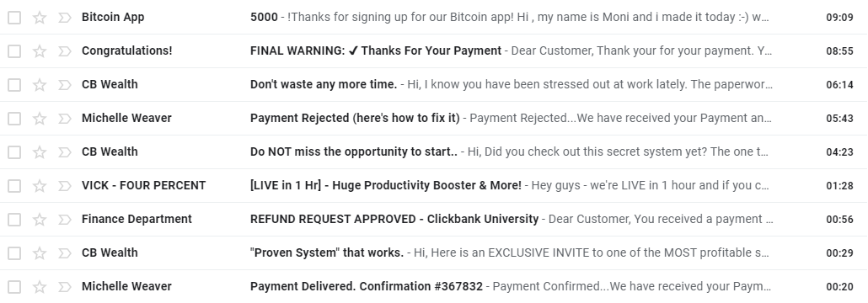This screenshot has height=303, width=868.
Task: Select checkbox for Payment Delivered email
Action: click(x=14, y=287)
